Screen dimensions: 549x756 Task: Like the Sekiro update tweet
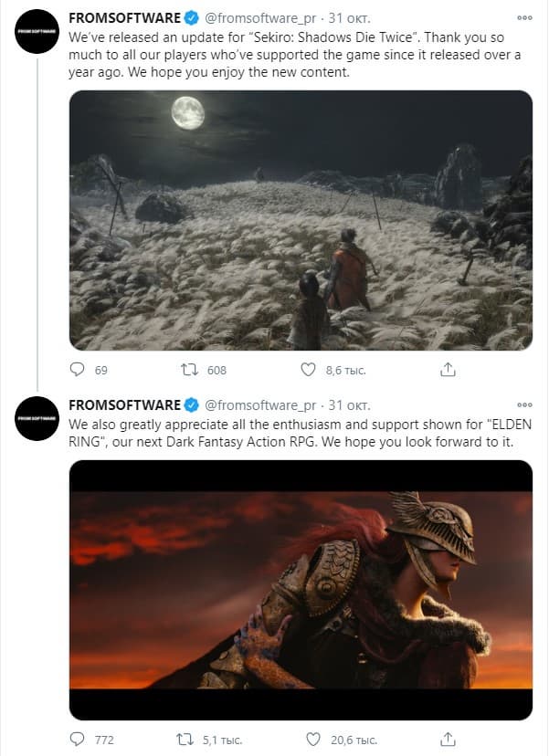[309, 370]
